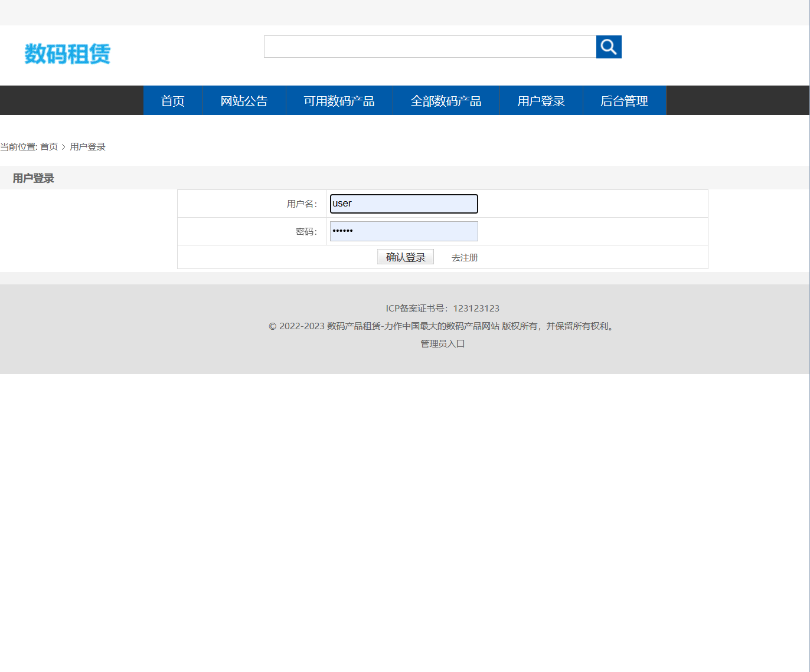Click the 管理员入口 footer link

(442, 343)
